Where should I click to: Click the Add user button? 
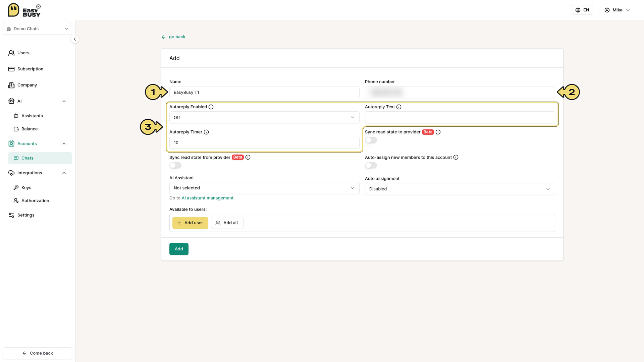coord(190,223)
